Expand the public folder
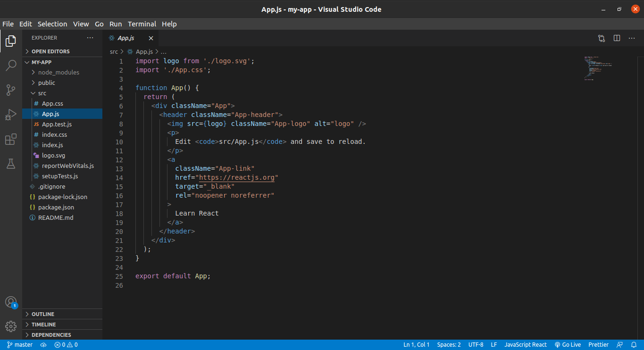Screen dimensions: 644x350 (62, 83)
